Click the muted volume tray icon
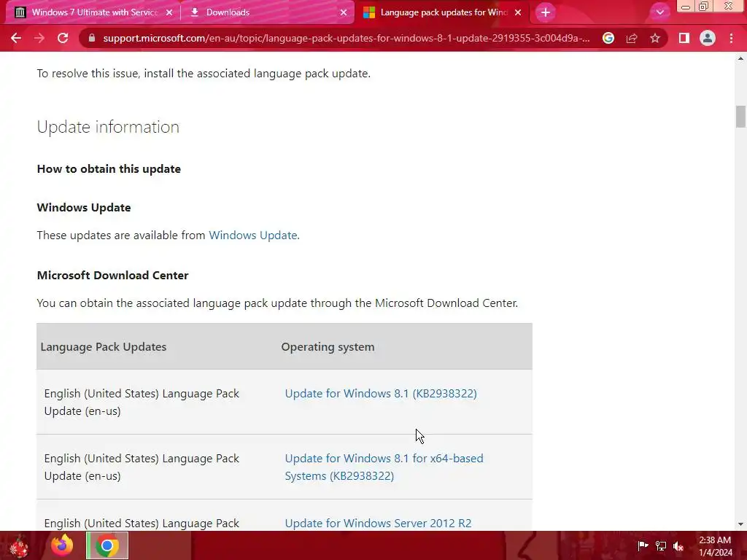The image size is (747, 560). click(678, 545)
